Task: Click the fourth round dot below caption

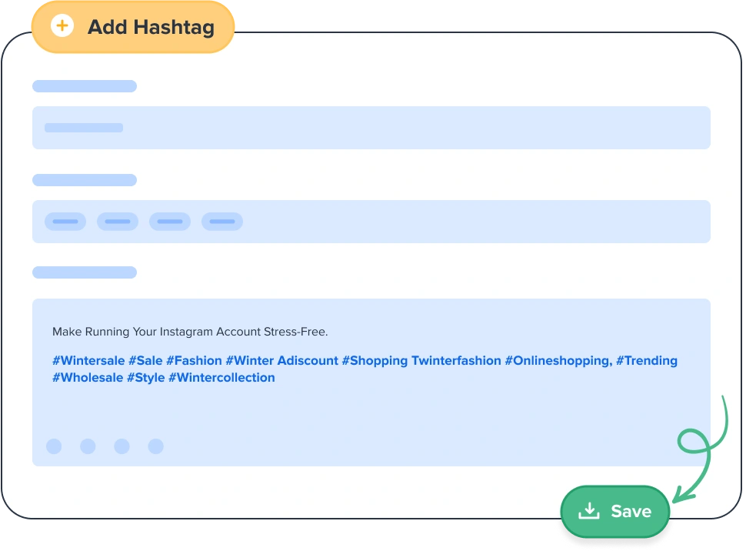Action: coord(156,446)
